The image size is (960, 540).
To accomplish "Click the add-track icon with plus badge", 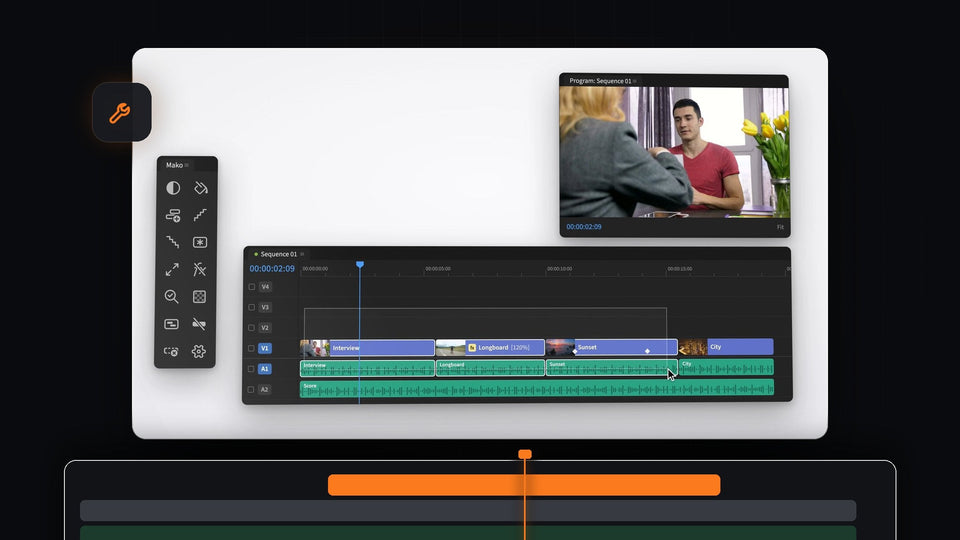I will [173, 215].
